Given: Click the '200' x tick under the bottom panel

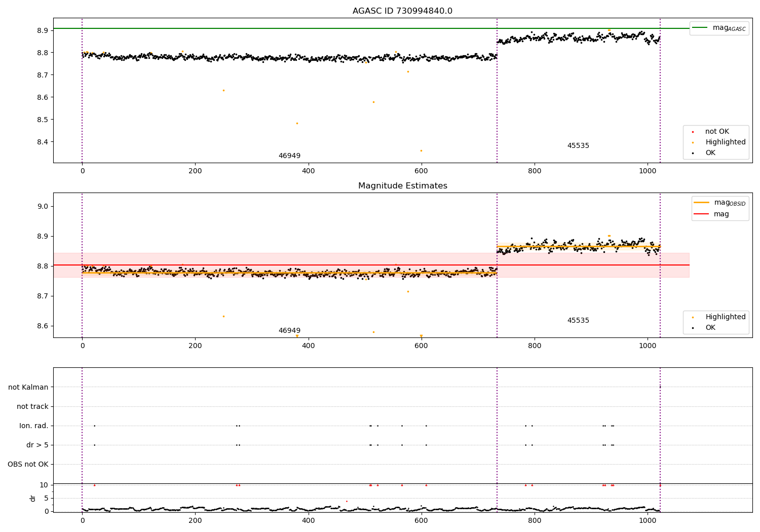Looking at the screenshot, I should click(x=195, y=520).
